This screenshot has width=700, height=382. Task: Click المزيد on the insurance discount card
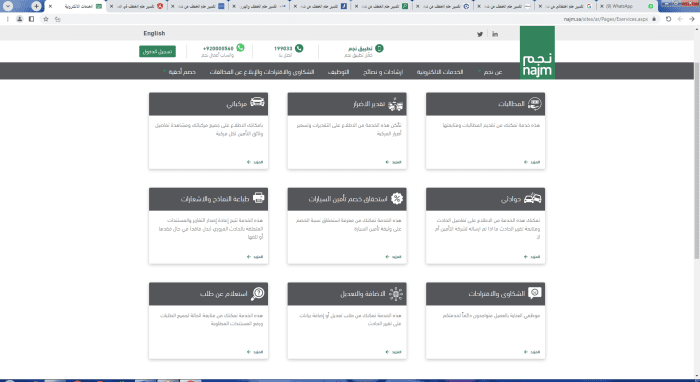(394, 257)
